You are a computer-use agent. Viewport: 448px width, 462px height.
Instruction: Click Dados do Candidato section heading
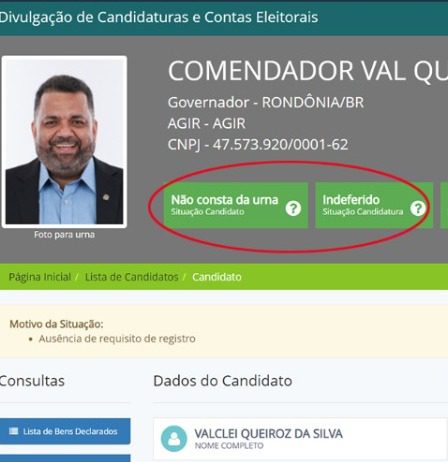coord(223,381)
